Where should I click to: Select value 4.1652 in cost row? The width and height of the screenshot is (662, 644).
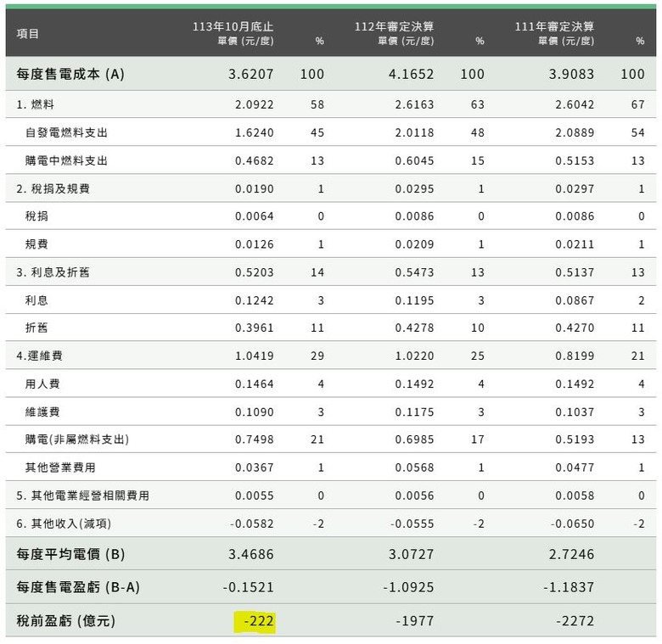click(412, 75)
